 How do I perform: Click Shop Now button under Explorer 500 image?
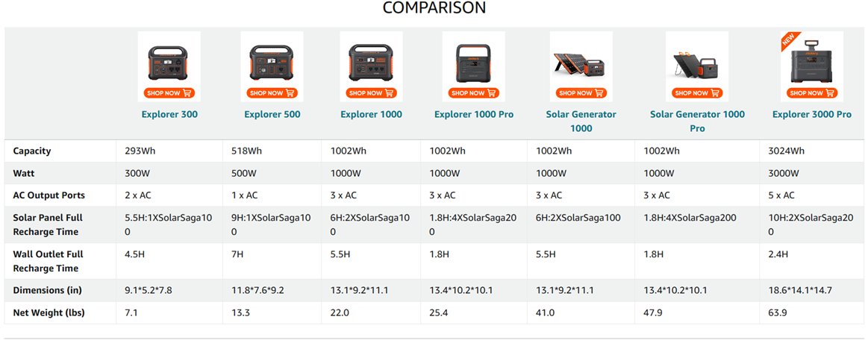272,93
